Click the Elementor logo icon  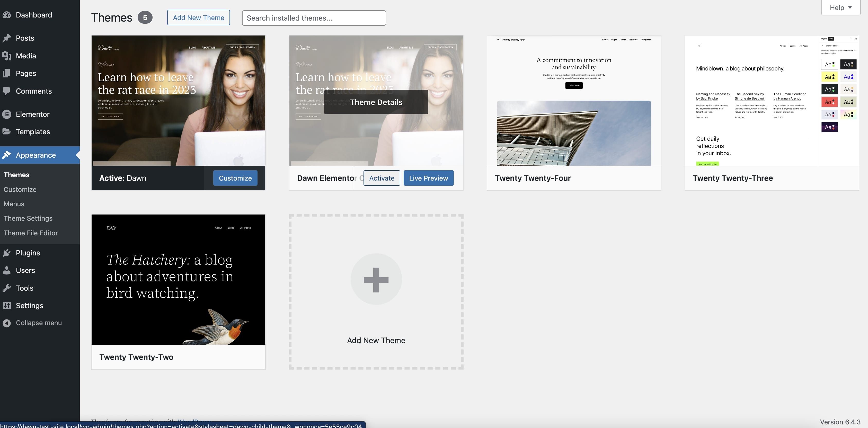(7, 114)
